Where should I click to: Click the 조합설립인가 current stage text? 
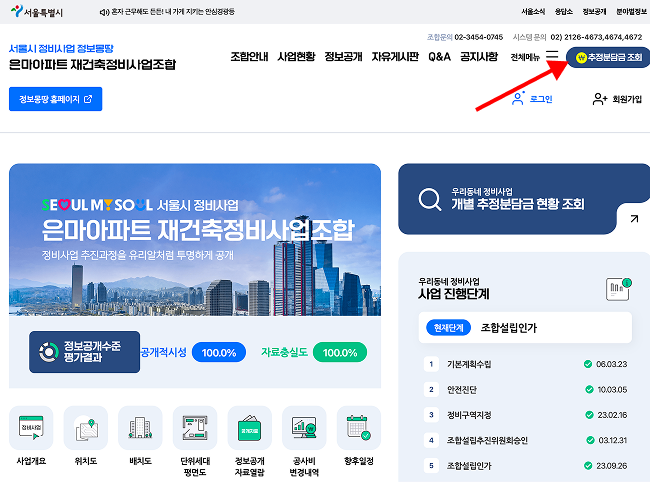(x=508, y=328)
